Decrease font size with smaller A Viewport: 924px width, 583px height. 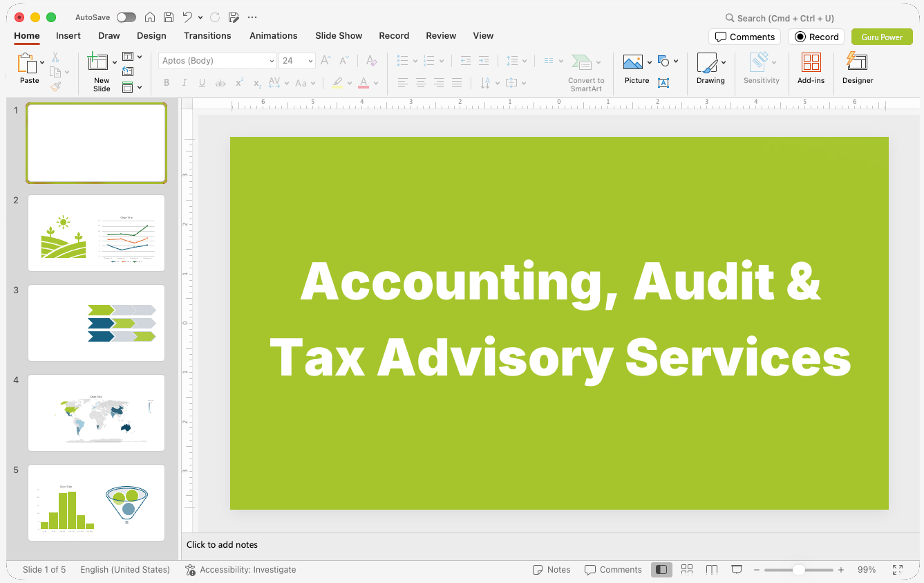tap(343, 61)
